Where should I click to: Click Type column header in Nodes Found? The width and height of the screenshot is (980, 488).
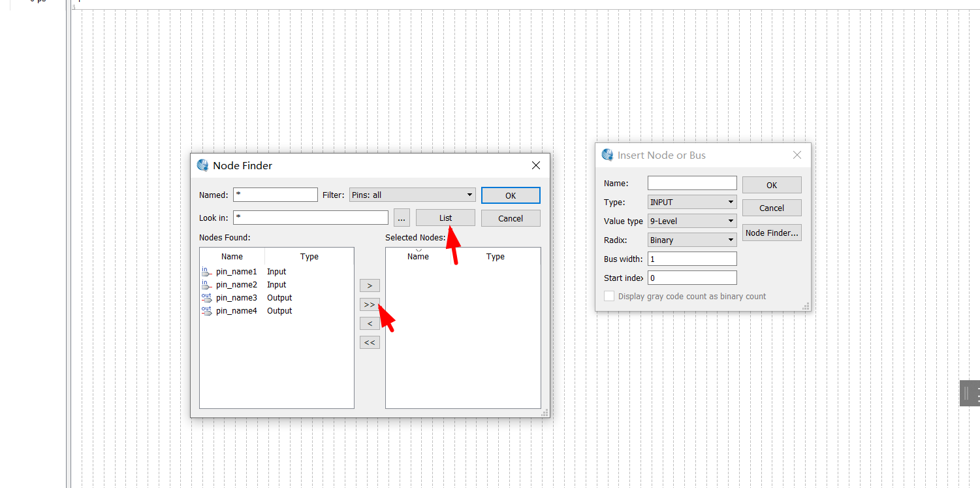tap(309, 257)
